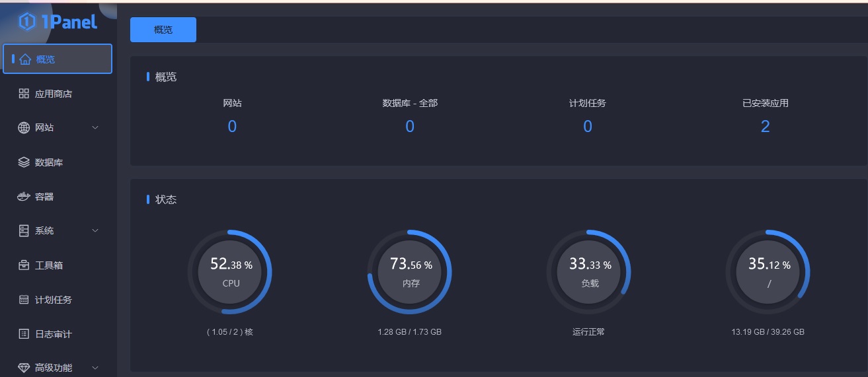The image size is (868, 377).
Task: Click the 日志审计 list icon
Action: pyautogui.click(x=24, y=334)
